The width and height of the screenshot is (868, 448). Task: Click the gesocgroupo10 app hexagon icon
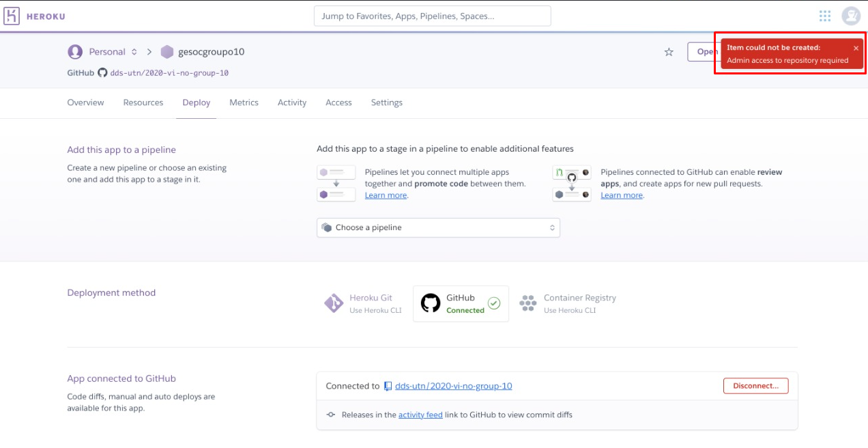167,52
